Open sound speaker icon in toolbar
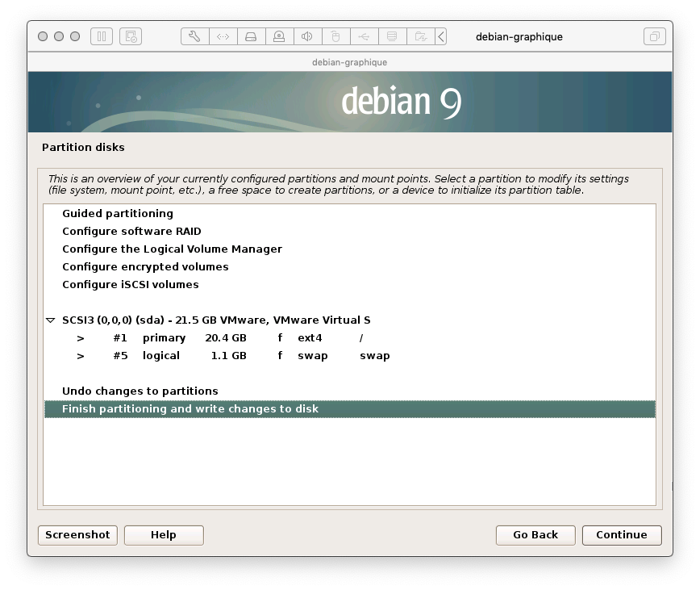The image size is (700, 590). [307, 36]
